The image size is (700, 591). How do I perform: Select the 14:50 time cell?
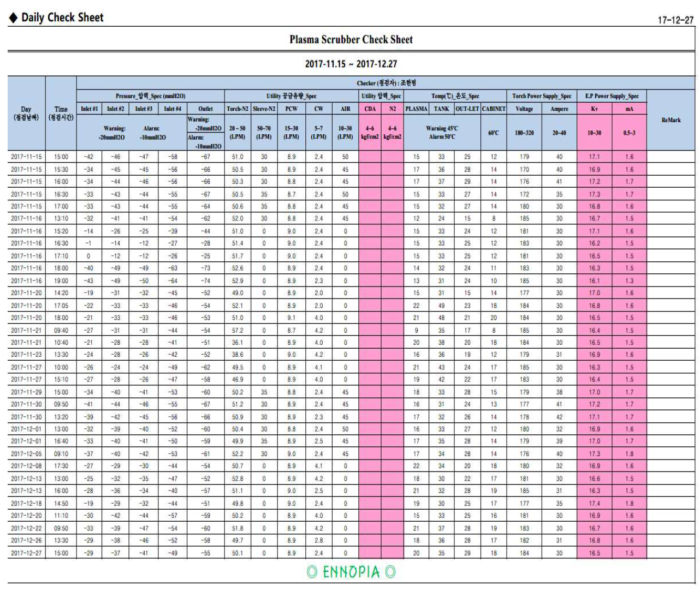[61, 503]
